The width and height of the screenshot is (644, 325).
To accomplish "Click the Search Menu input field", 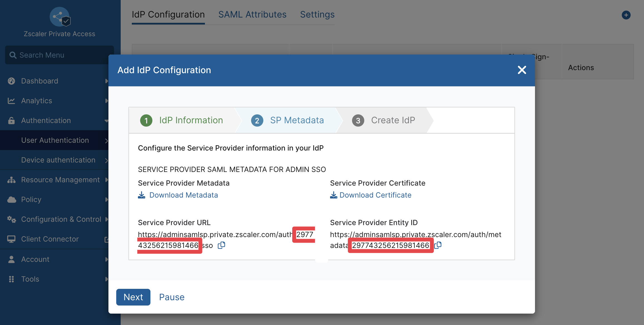I will click(x=59, y=55).
